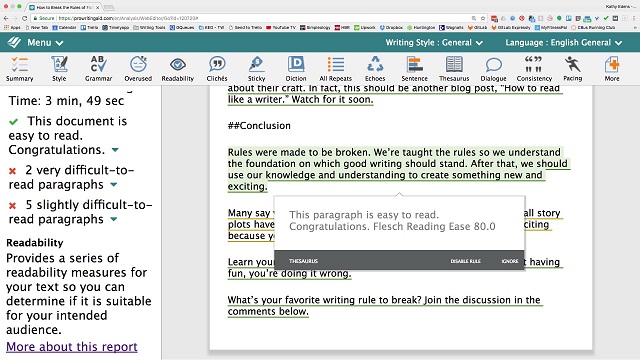Viewport: 640px width, 360px height.
Task: Open the Diction report
Action: click(x=296, y=69)
